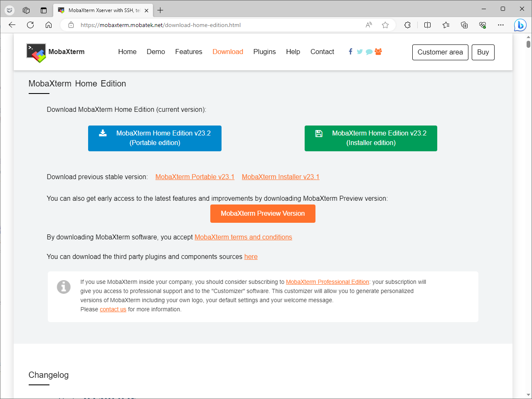The width and height of the screenshot is (532, 399).
Task: Open the Settings and more ellipsis menu
Action: click(501, 25)
